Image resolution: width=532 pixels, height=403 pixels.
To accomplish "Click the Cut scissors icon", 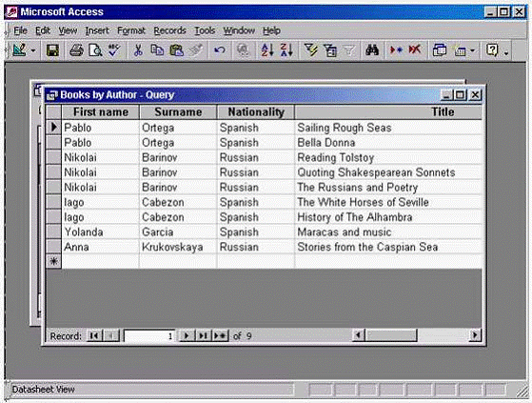I will coord(138,50).
